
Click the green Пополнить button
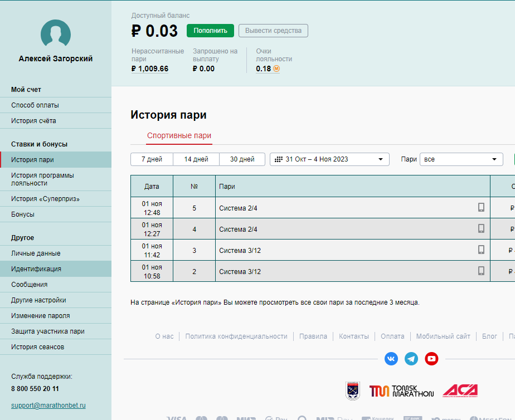click(210, 31)
